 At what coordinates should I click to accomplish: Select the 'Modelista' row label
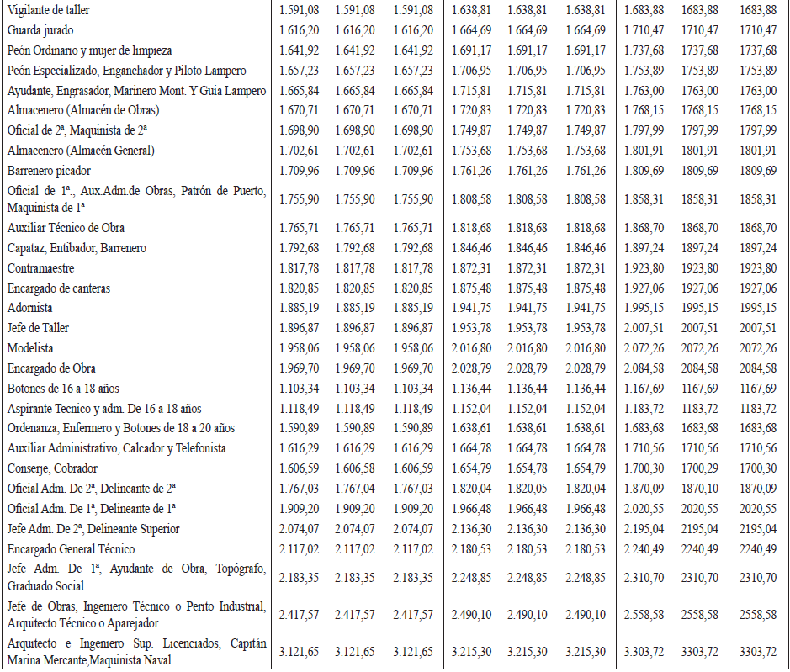30,348
